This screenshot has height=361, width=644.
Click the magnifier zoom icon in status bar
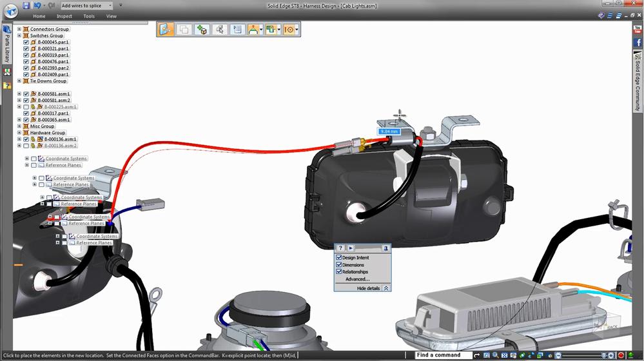495,355
